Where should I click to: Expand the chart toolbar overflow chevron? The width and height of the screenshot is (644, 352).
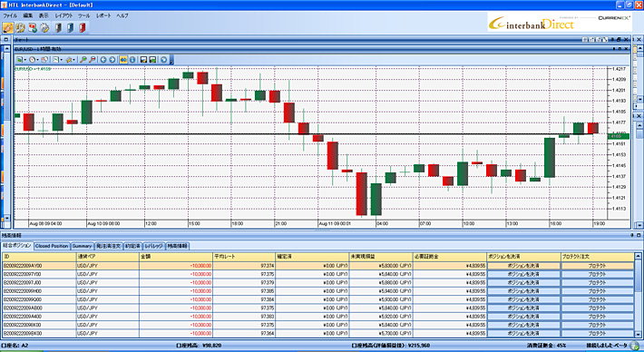(x=171, y=61)
